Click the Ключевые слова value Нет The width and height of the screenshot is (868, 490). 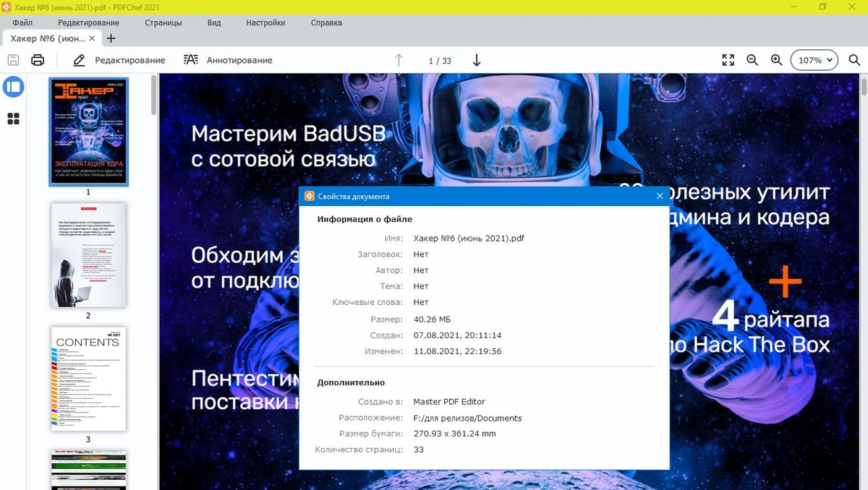point(421,302)
